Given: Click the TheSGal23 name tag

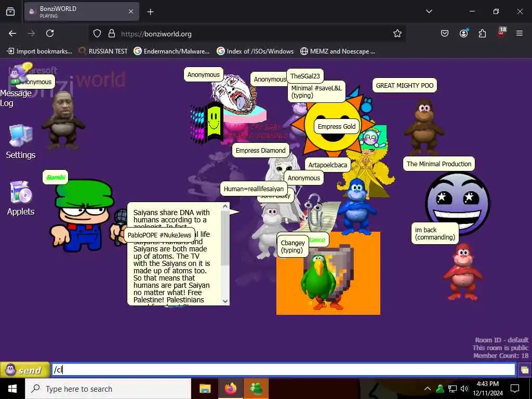Looking at the screenshot, I should click(305, 76).
